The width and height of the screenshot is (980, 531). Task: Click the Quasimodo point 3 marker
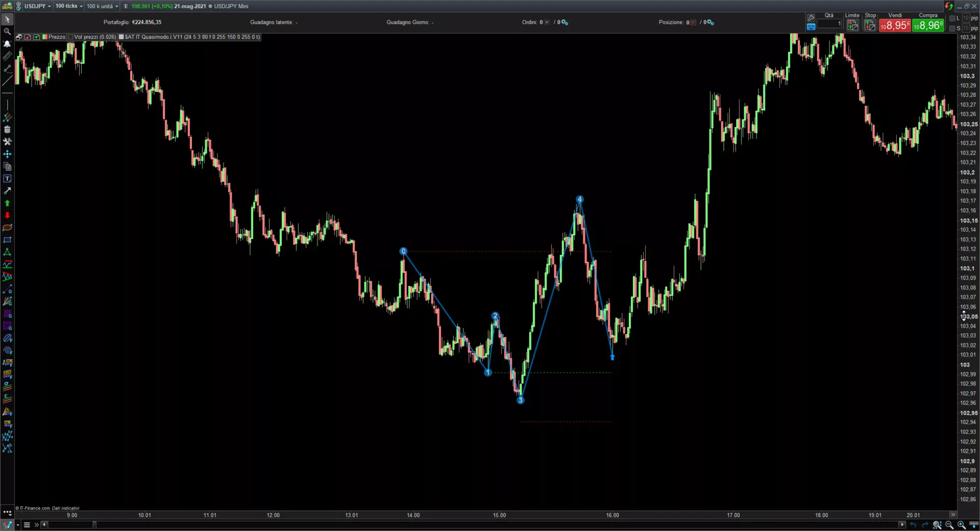pyautogui.click(x=520, y=400)
